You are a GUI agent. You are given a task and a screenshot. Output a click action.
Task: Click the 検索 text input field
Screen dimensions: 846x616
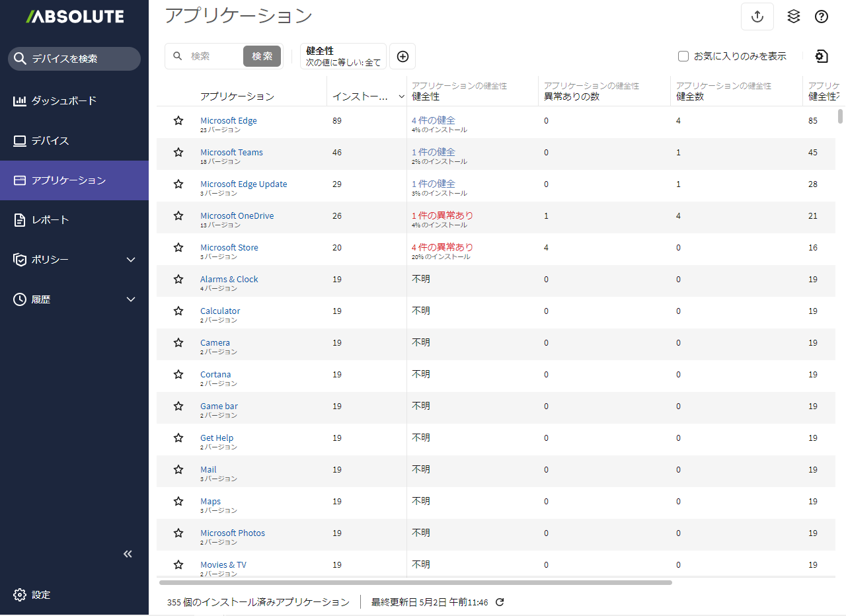click(215, 56)
